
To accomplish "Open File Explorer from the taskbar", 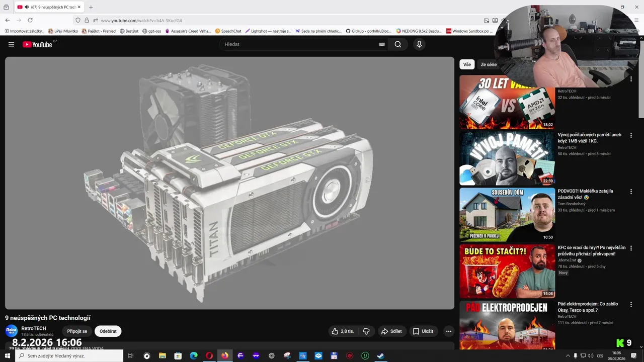I will [163, 355].
